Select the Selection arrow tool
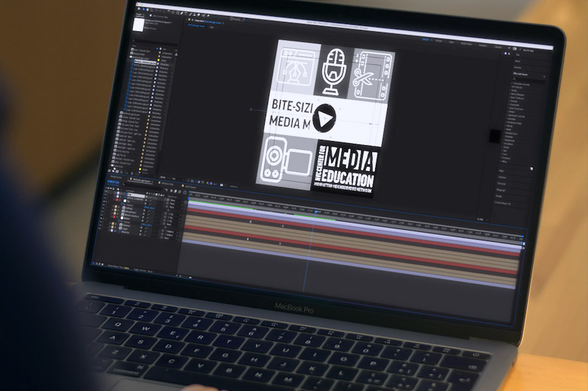Screen dimensions: 588x391 143,9
